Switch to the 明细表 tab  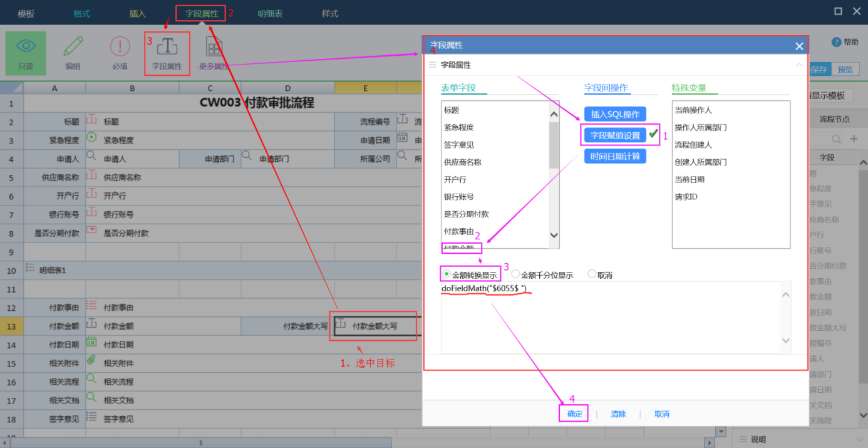coord(270,13)
